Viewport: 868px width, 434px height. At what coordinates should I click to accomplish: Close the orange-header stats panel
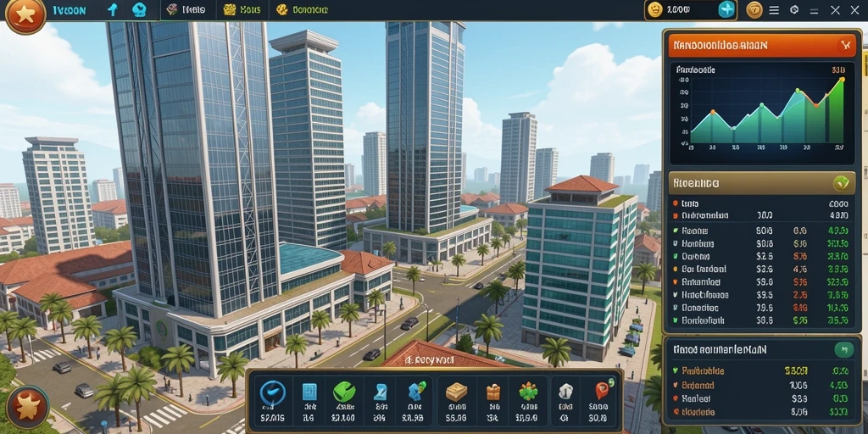click(x=845, y=45)
